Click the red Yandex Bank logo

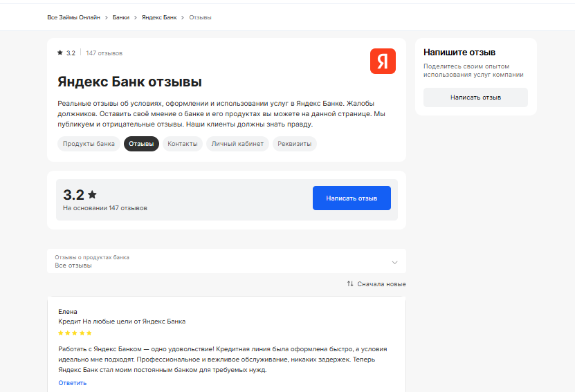[x=383, y=61]
